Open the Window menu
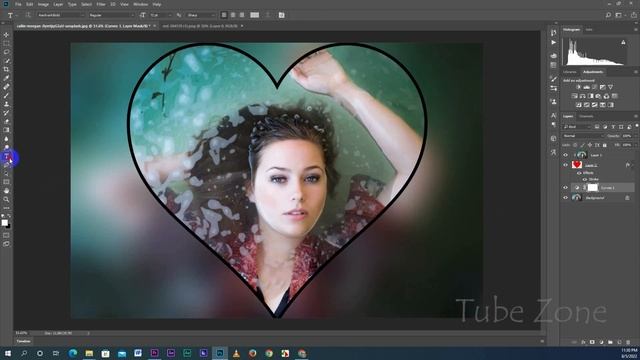Image resolution: width=640 pixels, height=360 pixels. [140, 4]
